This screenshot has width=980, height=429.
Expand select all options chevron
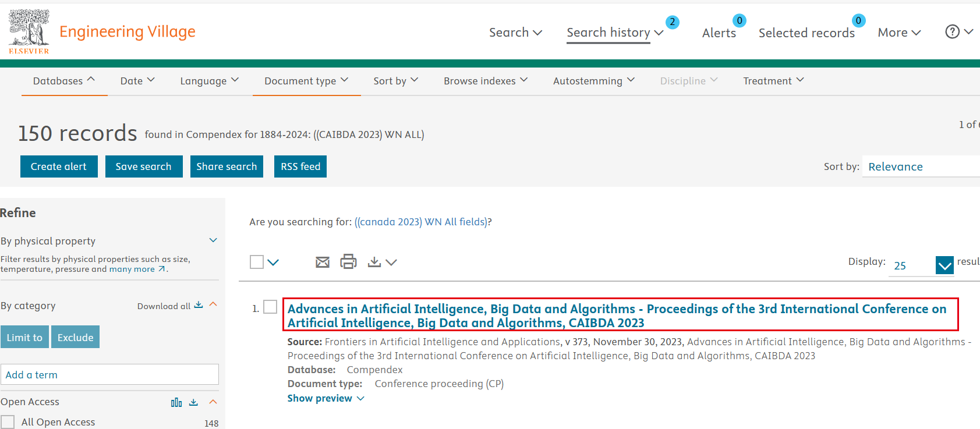(273, 263)
